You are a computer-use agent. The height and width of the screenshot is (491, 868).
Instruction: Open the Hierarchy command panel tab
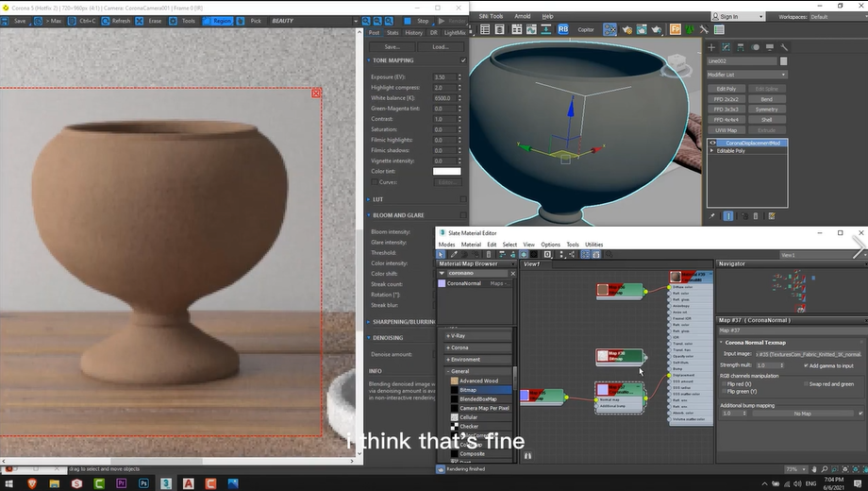741,47
